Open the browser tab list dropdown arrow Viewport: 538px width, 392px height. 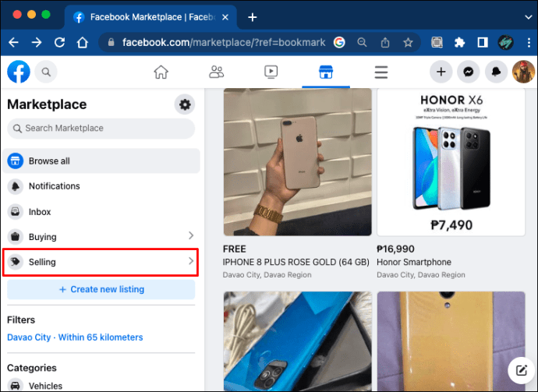[x=528, y=17]
